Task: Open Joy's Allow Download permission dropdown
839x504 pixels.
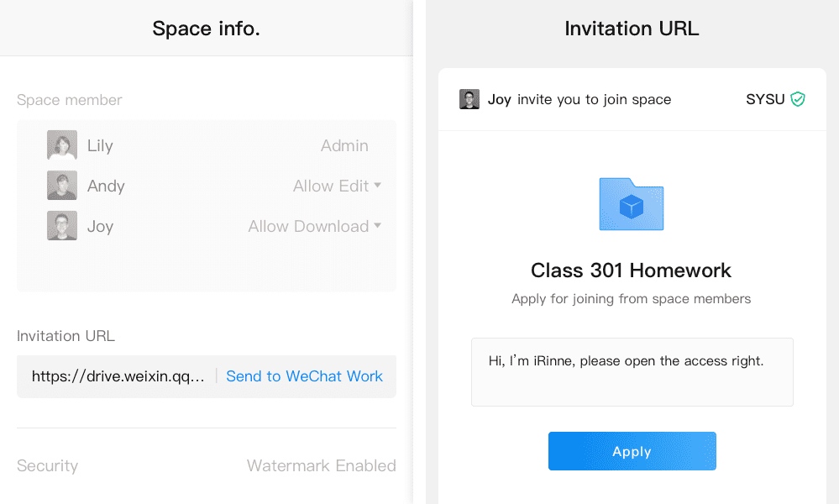Action: 315,226
